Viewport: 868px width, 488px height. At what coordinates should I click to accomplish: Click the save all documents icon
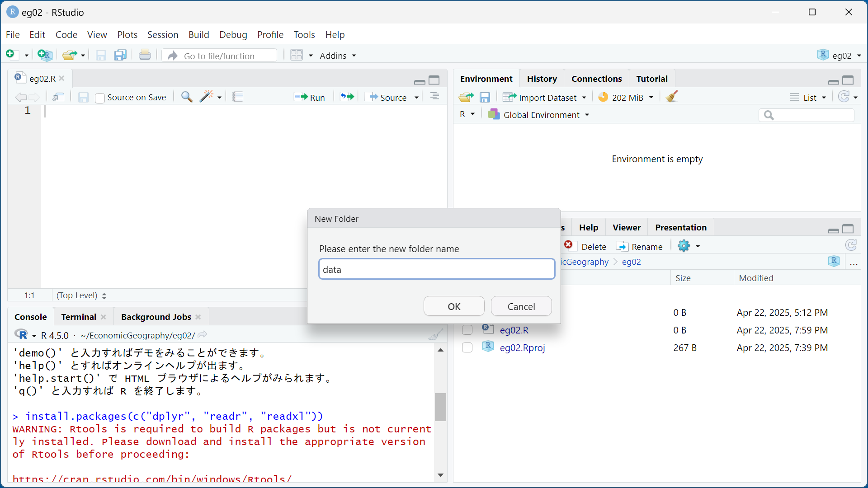[120, 55]
